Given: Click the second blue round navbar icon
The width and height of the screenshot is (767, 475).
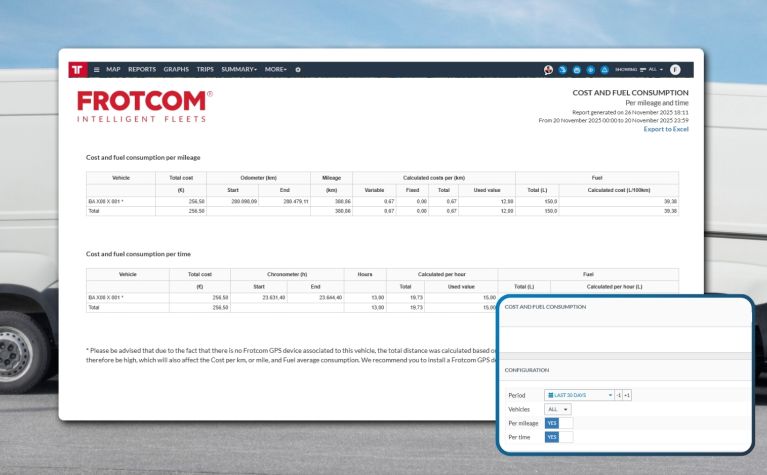Looking at the screenshot, I should click(x=577, y=69).
